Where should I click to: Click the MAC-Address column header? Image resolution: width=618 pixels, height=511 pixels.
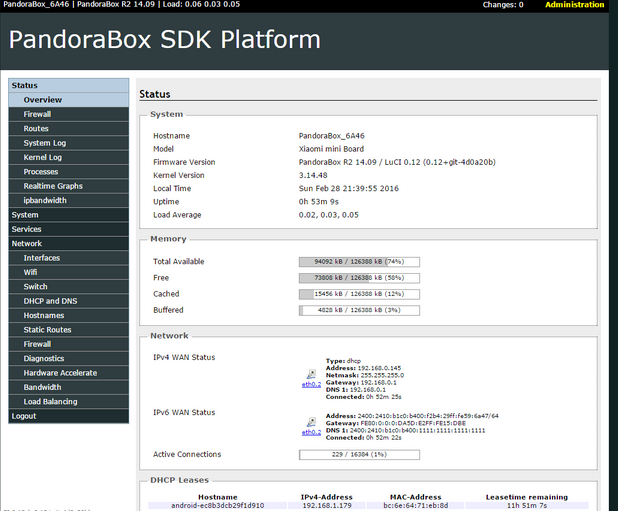point(416,497)
